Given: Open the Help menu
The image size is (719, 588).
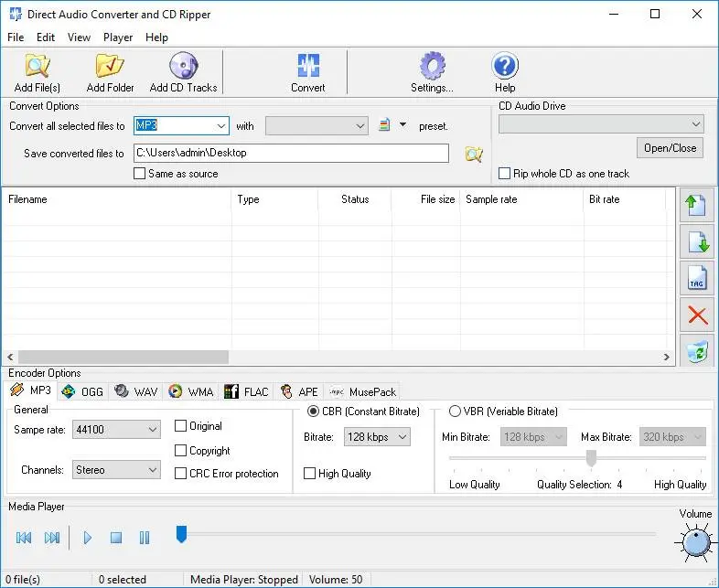Looking at the screenshot, I should (x=156, y=37).
